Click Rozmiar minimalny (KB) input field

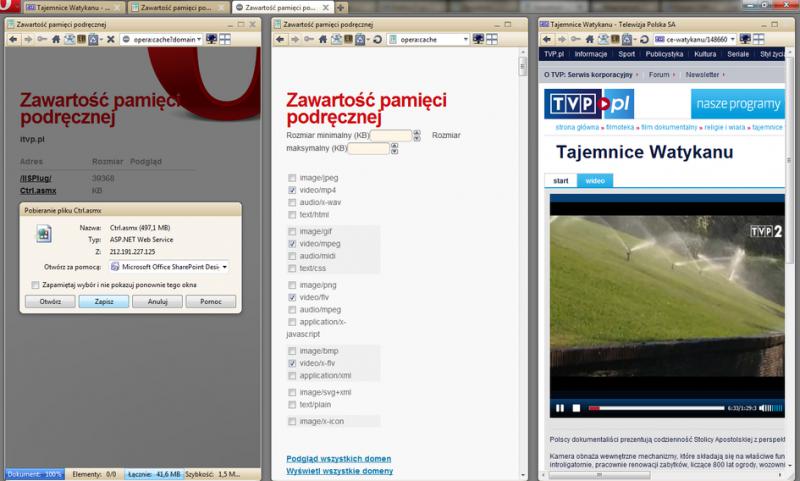[x=391, y=136]
